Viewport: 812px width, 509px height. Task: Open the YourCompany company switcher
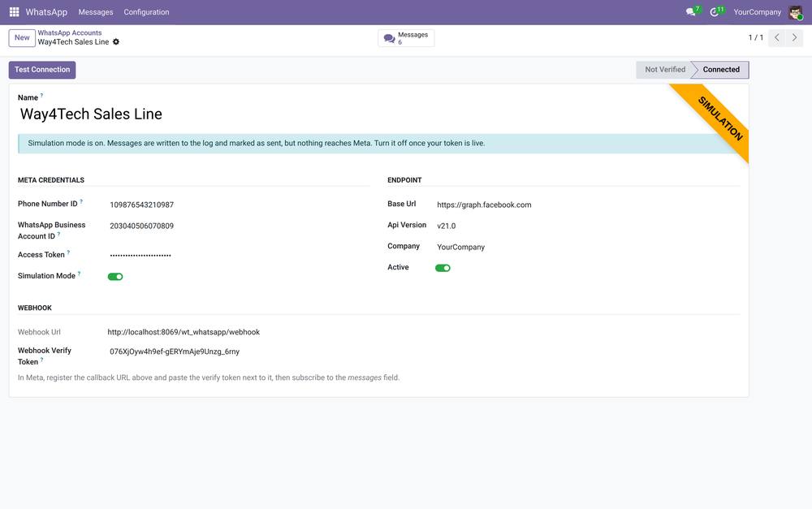pyautogui.click(x=757, y=12)
